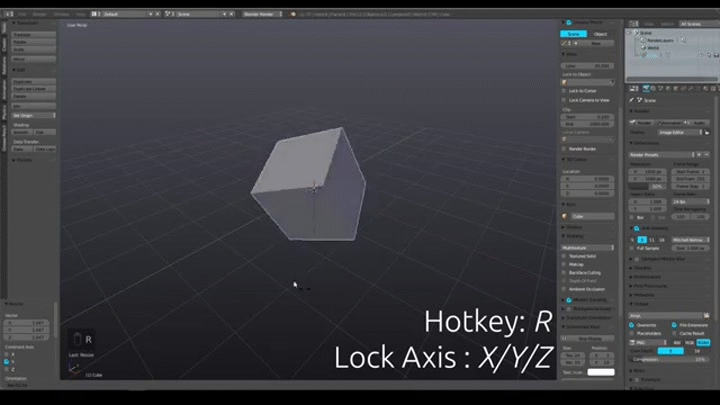Image resolution: width=720 pixels, height=405 pixels.
Task: Click the Animation render button
Action: coord(668,122)
